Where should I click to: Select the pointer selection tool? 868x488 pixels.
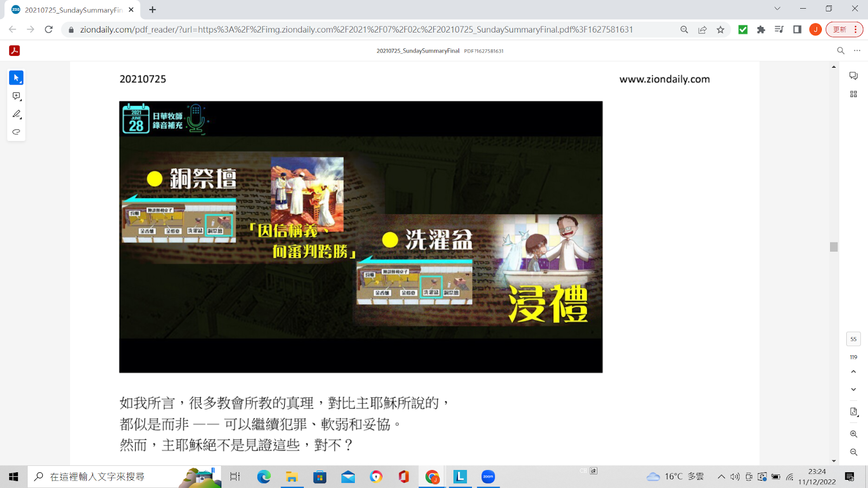pyautogui.click(x=16, y=78)
